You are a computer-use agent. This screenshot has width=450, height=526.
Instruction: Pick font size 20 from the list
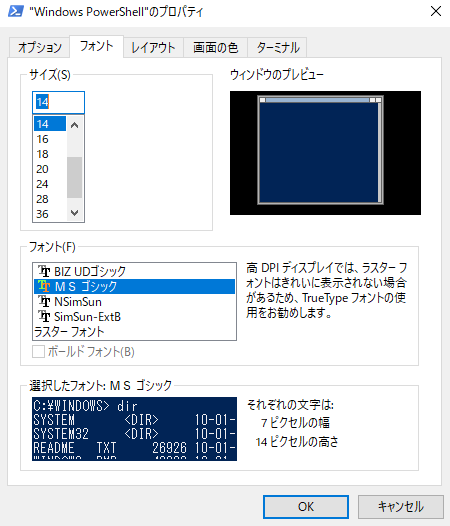tap(50, 169)
